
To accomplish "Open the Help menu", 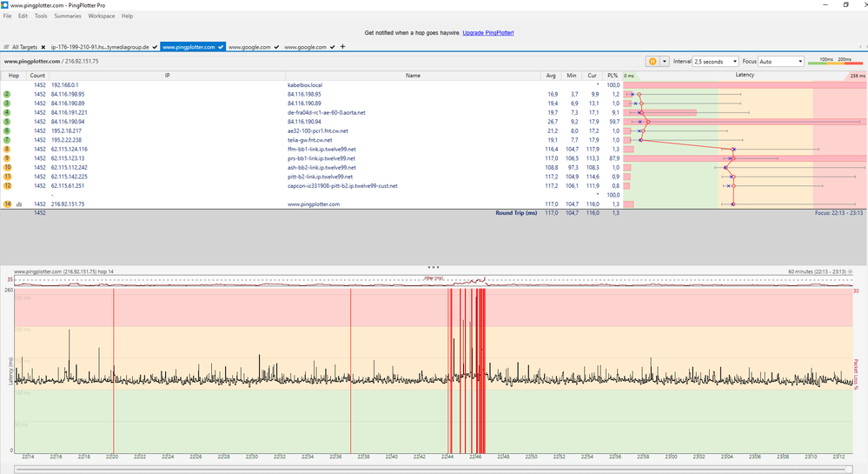I will [x=128, y=16].
